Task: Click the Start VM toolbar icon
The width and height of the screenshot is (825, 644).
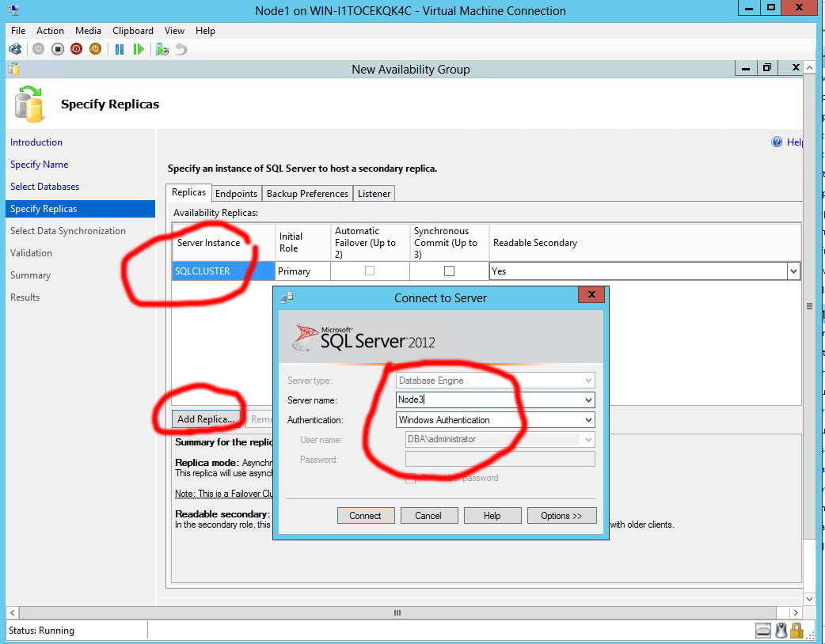Action: pyautogui.click(x=39, y=49)
